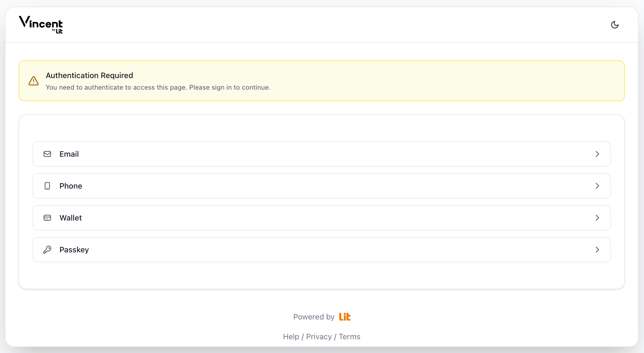Authenticate using Passkey option
The height and width of the screenshot is (353, 644).
[x=322, y=250]
